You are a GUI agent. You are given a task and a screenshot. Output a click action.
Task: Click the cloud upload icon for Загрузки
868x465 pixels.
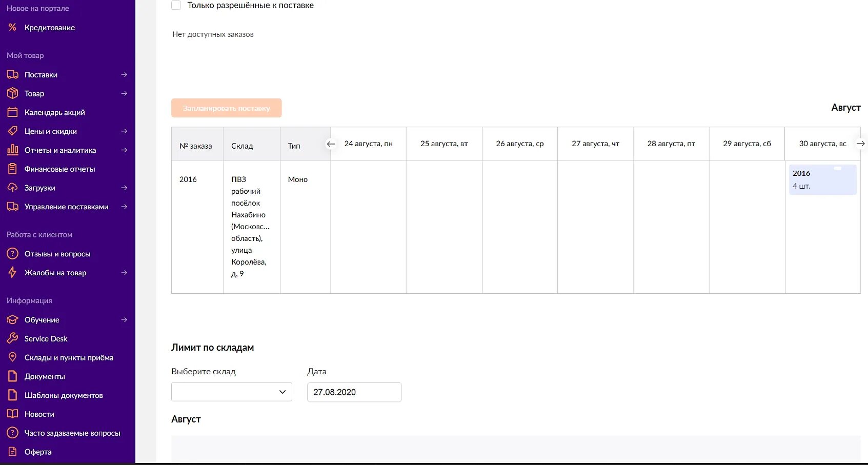click(12, 188)
